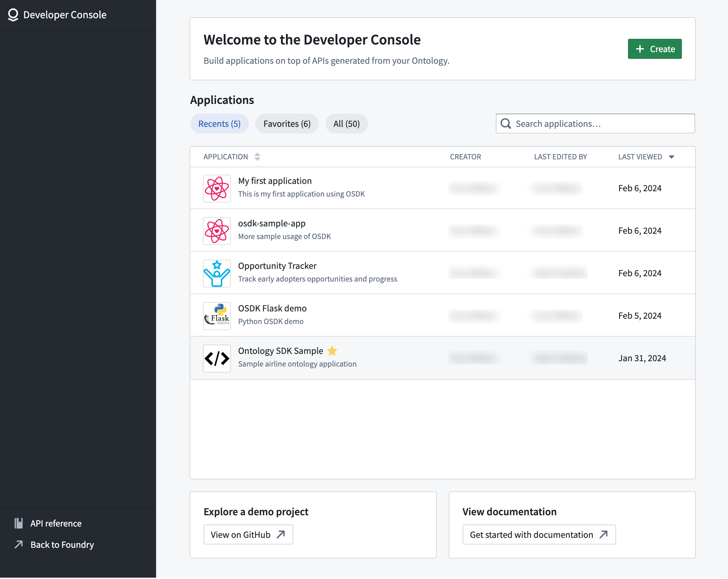Open the 'My first application' row title

pos(275,181)
